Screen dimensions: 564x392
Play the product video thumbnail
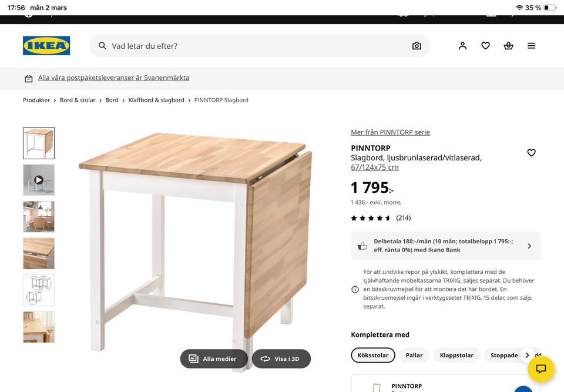[39, 180]
